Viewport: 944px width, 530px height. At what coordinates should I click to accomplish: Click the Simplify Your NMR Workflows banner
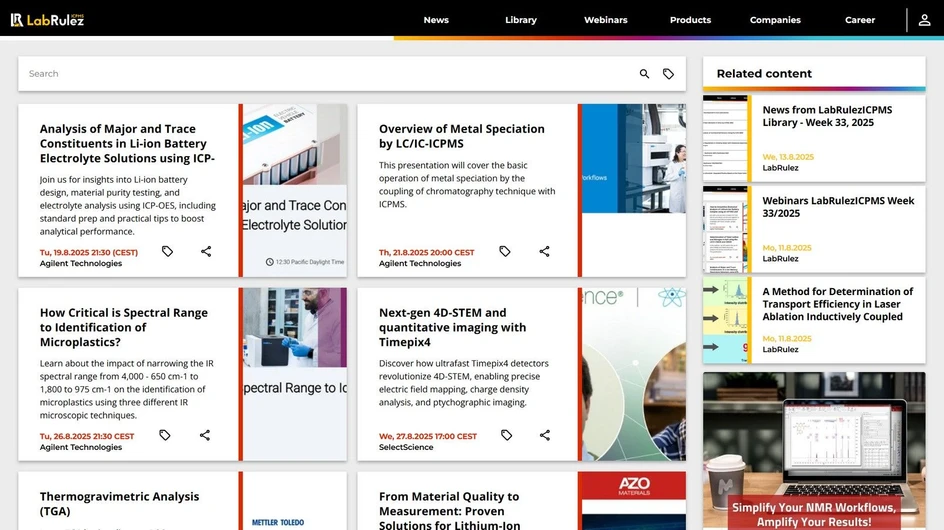tap(813, 450)
